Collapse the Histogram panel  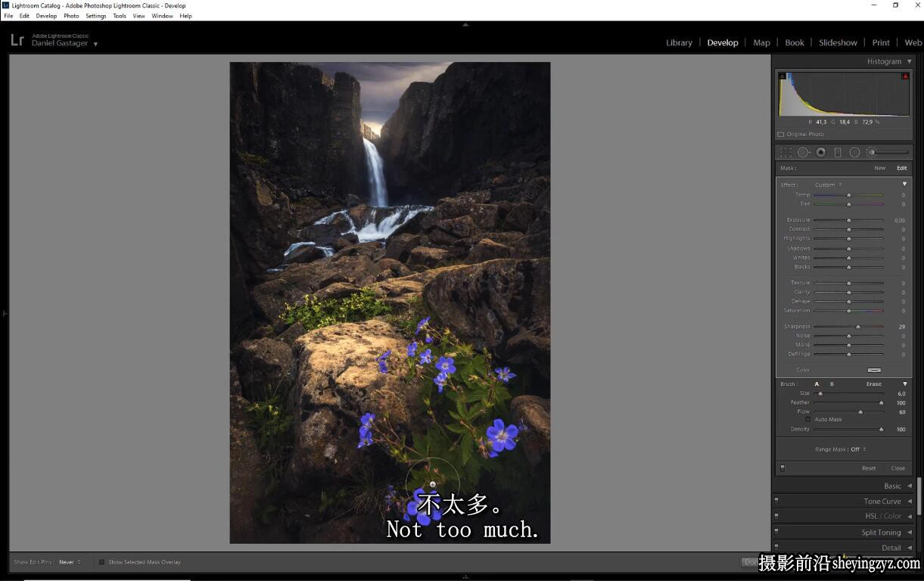910,61
